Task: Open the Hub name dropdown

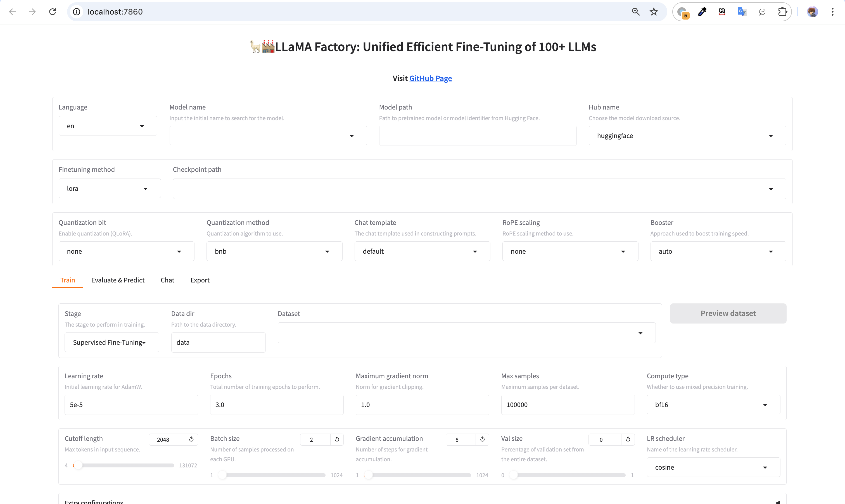Action: click(687, 136)
